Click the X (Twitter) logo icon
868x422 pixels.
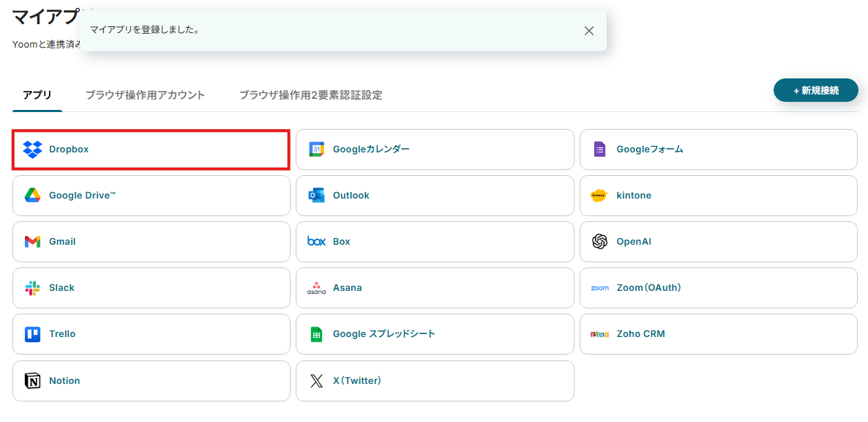pos(316,381)
